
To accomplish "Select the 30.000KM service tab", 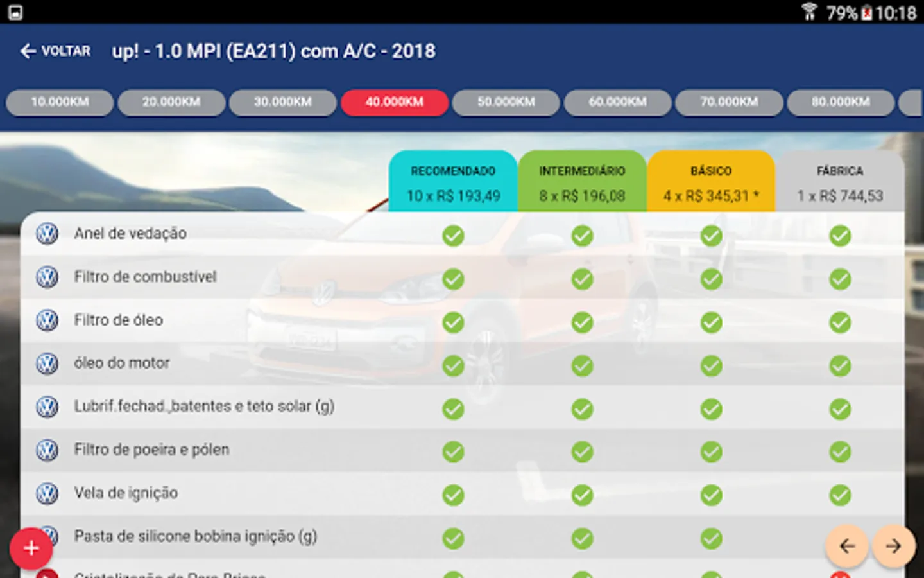I will coord(283,102).
